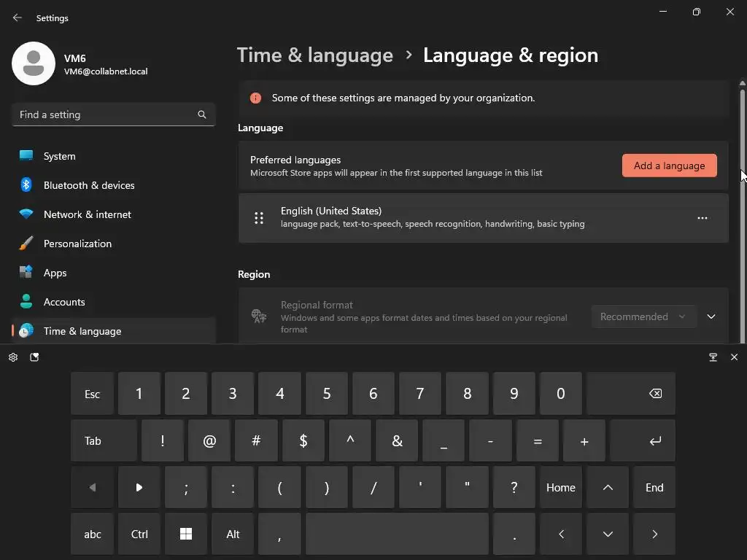747x560 pixels.
Task: Click the Add a language button
Action: point(669,166)
